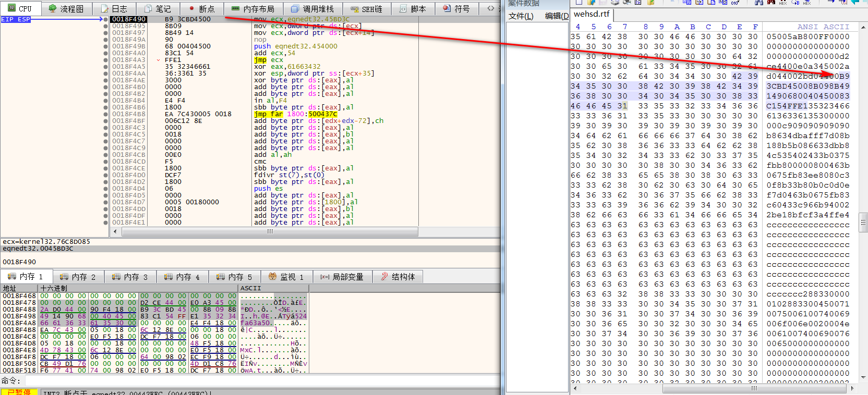Select dump row at address 0018F4E8
This screenshot has width=868, height=395.
click(155, 350)
